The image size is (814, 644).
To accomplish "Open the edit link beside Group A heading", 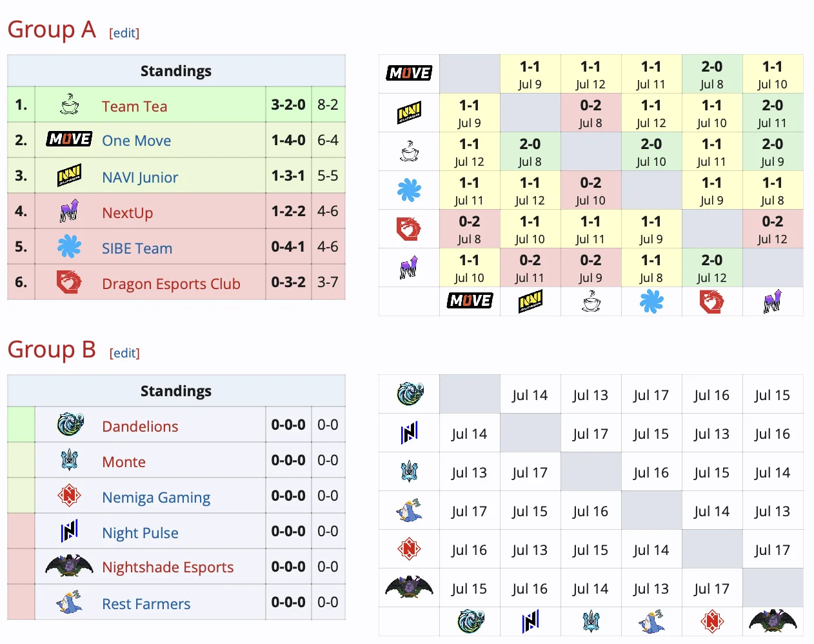I will point(124,33).
